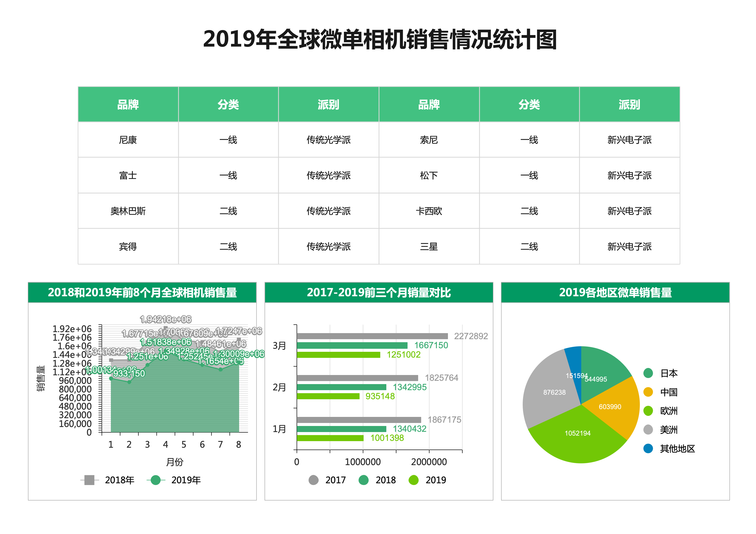Viewport: 756px width, 534px height.
Task: Click the lime 2月 bar labeled 935148
Action: point(328,396)
